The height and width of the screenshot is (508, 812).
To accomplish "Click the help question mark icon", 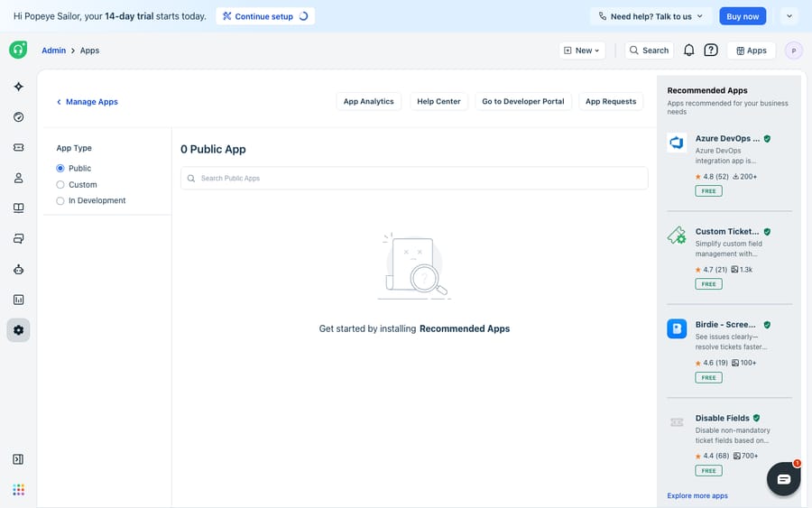I will click(x=711, y=51).
